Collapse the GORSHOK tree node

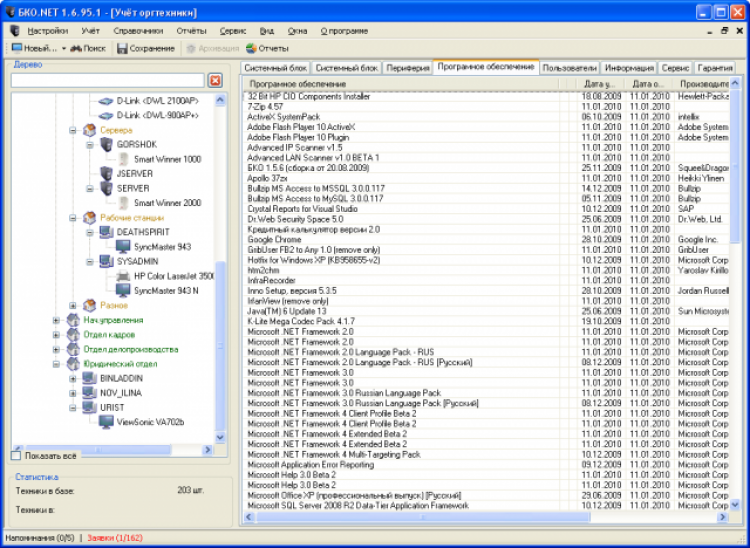click(89, 145)
